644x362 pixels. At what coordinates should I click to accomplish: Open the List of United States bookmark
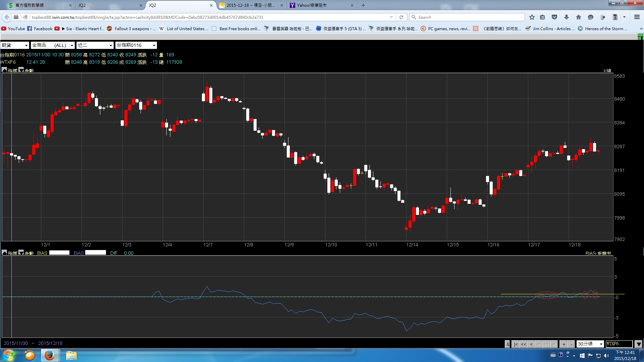point(183,28)
